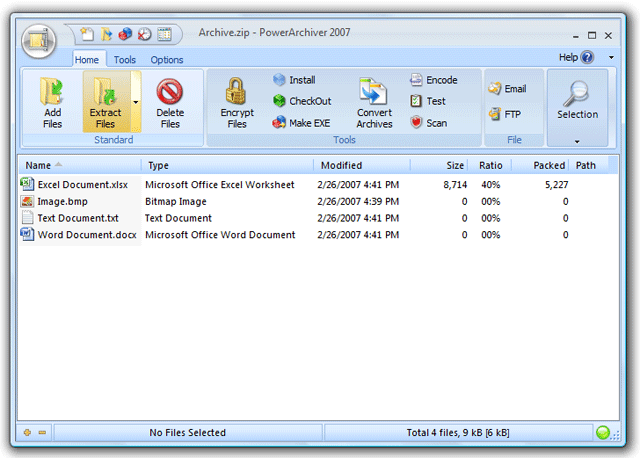Click the Email button
The width and height of the screenshot is (640, 458).
pyautogui.click(x=507, y=89)
